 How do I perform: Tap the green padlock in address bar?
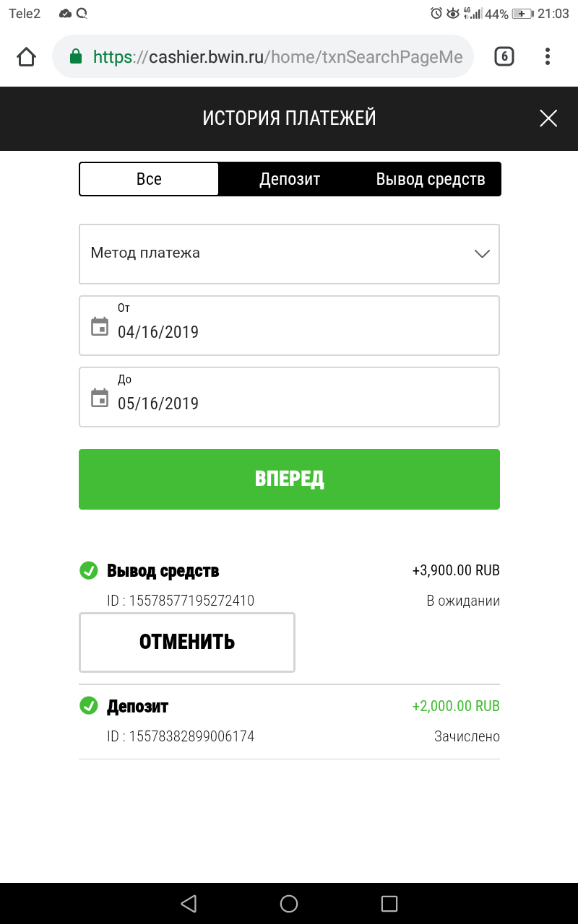(x=76, y=56)
